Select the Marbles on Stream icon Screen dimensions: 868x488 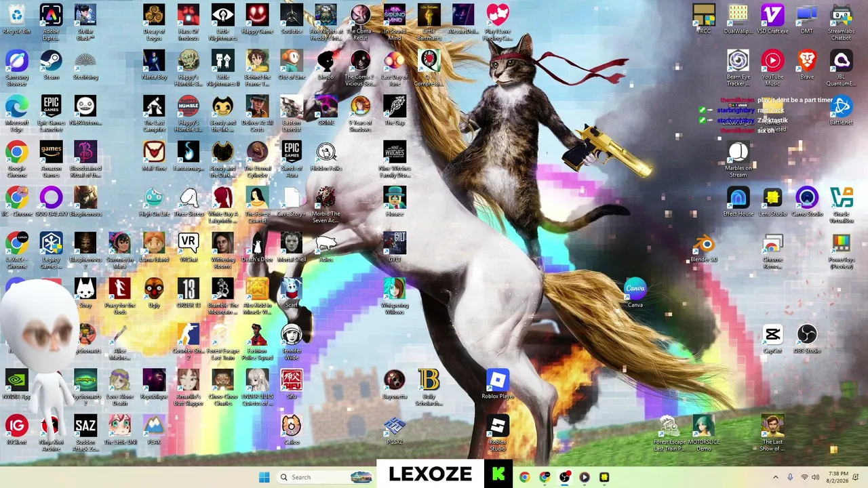(738, 159)
